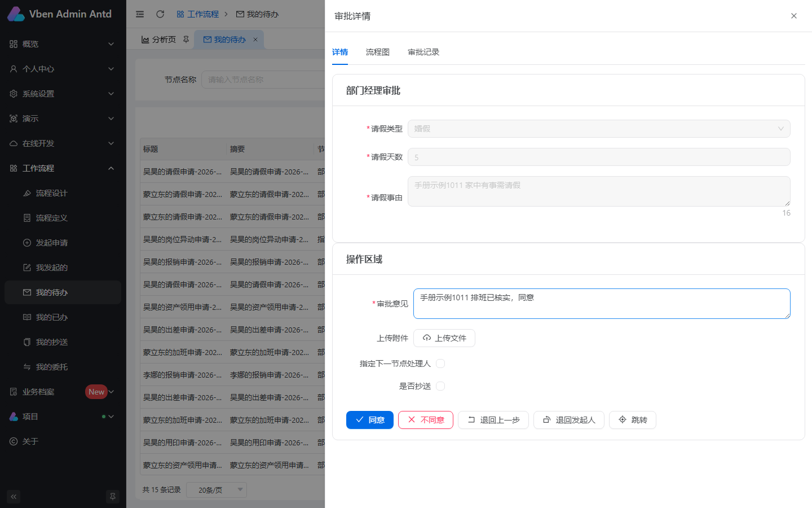Open 我的已办 in sidebar
This screenshot has height=508, width=812.
pyautogui.click(x=63, y=317)
